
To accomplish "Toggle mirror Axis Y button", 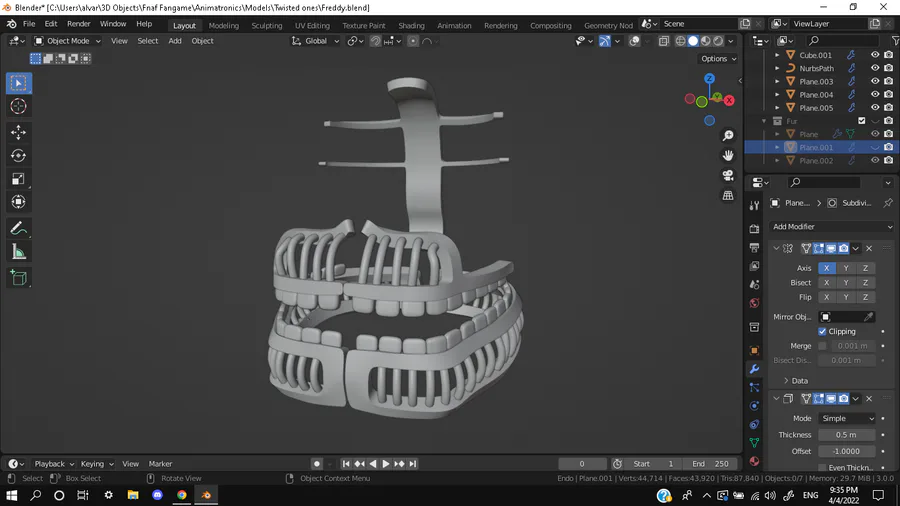I will tap(846, 268).
